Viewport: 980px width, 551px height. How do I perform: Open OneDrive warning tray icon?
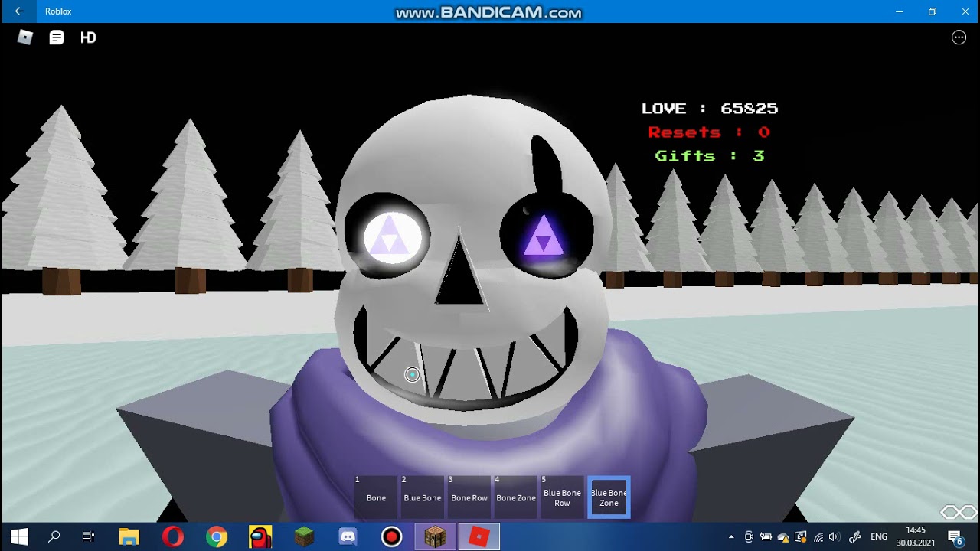783,537
